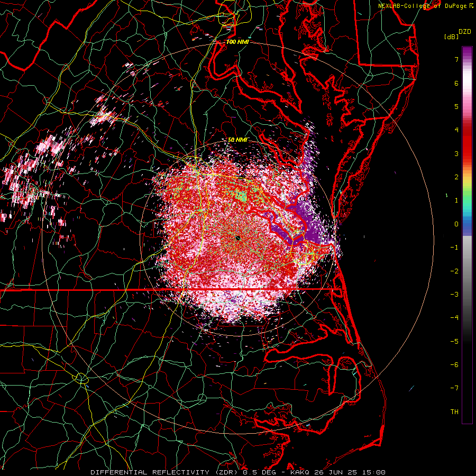Click the positive 1 scale value
This screenshot has width=476, height=476.
click(x=456, y=200)
